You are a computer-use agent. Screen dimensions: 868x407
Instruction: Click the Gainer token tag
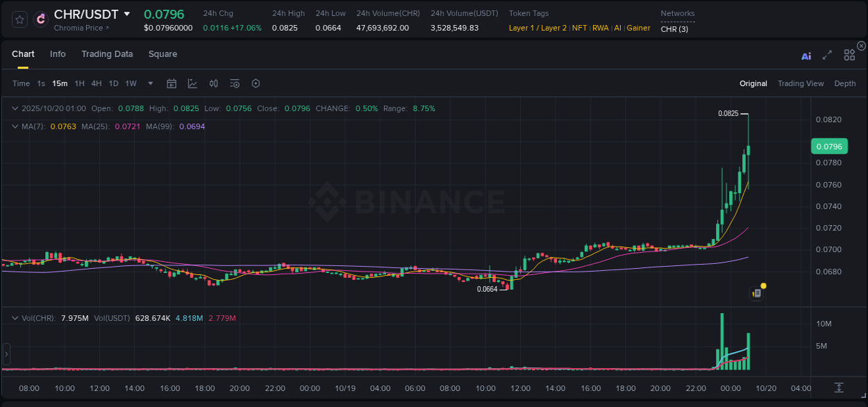coord(638,28)
